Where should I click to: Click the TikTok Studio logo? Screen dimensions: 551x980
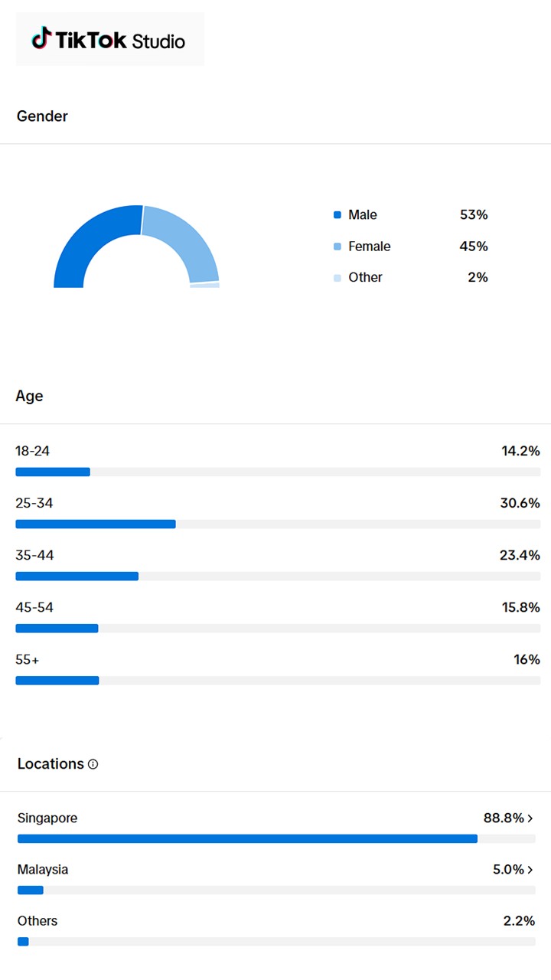coord(109,39)
